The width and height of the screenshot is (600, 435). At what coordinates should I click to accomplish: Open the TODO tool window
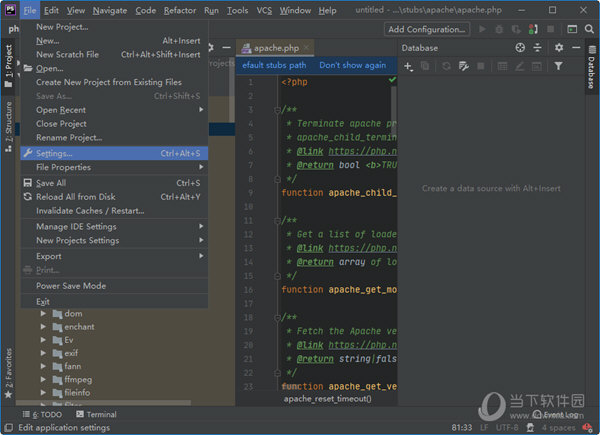[42, 414]
